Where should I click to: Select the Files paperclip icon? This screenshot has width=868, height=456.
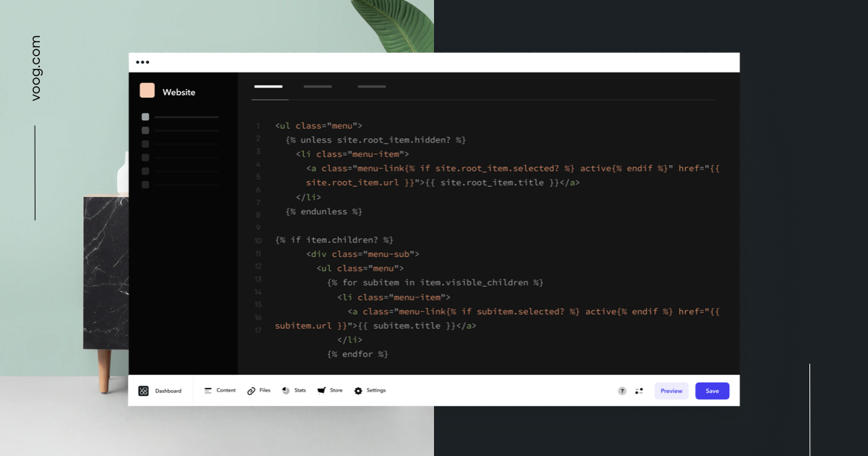click(x=251, y=390)
